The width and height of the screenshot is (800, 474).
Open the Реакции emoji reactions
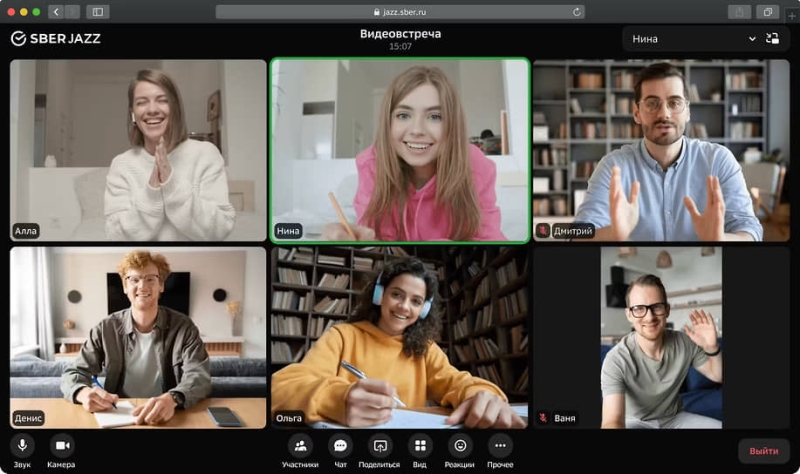pos(460,445)
